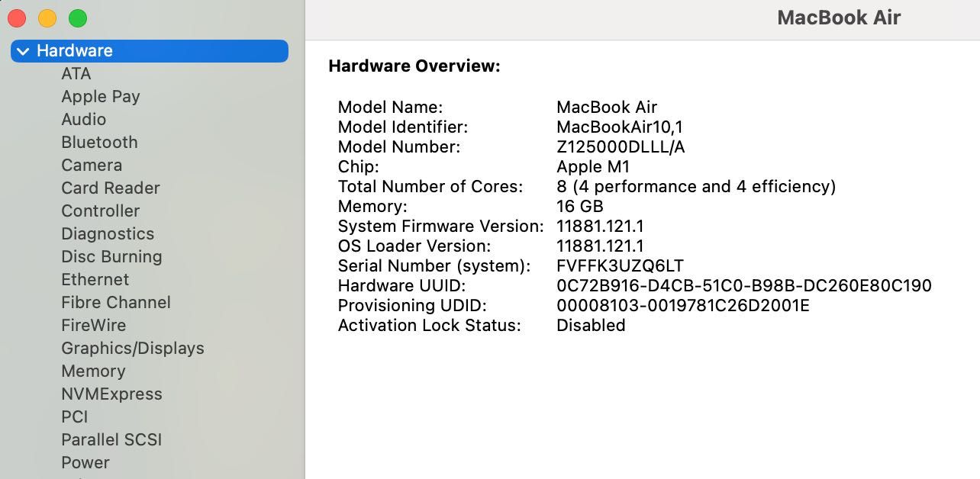Screen dimensions: 980x479
Task: Open the Diagnostics entry
Action: pos(108,234)
